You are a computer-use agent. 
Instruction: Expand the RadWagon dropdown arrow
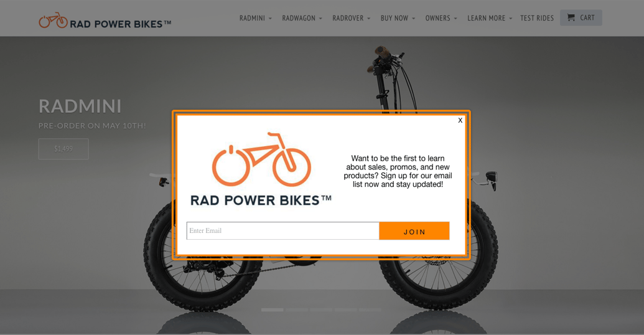tap(321, 19)
